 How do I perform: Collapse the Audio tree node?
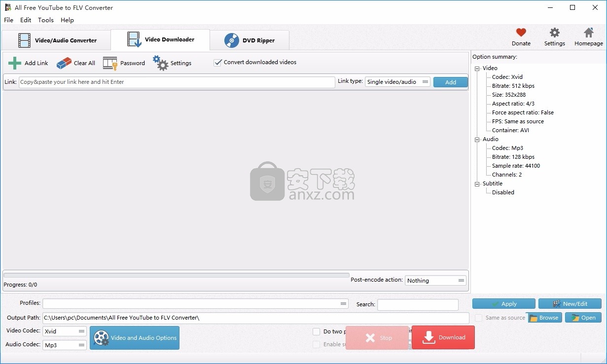(477, 140)
